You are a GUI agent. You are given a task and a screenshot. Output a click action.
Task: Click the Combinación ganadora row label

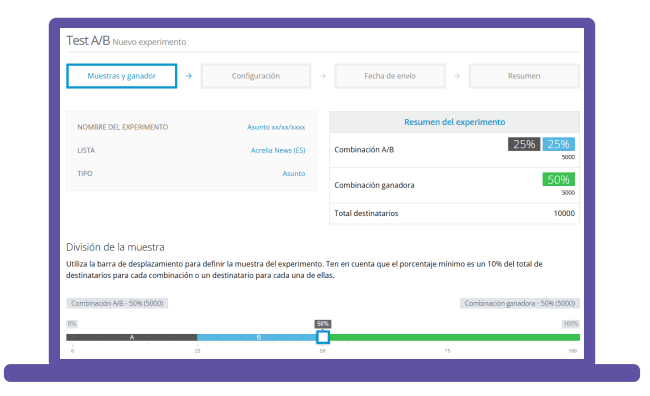click(374, 185)
